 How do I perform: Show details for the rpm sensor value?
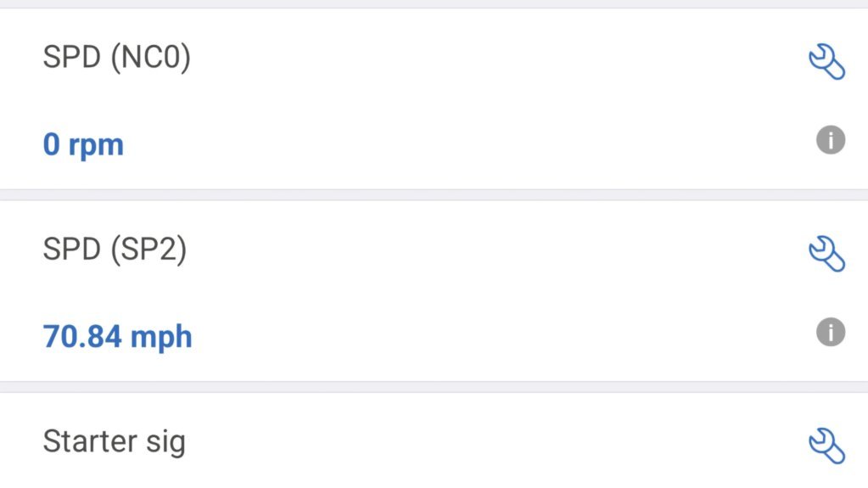click(831, 139)
